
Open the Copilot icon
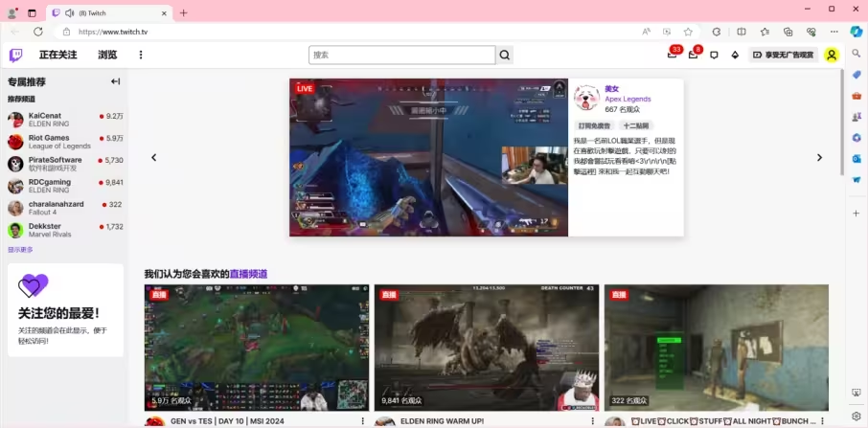pyautogui.click(x=857, y=32)
